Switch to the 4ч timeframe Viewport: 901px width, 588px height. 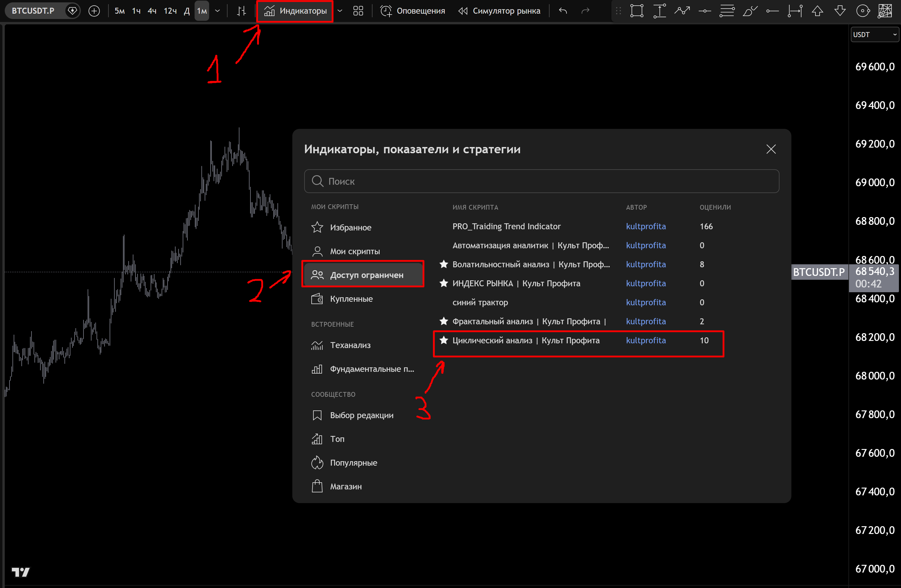152,11
